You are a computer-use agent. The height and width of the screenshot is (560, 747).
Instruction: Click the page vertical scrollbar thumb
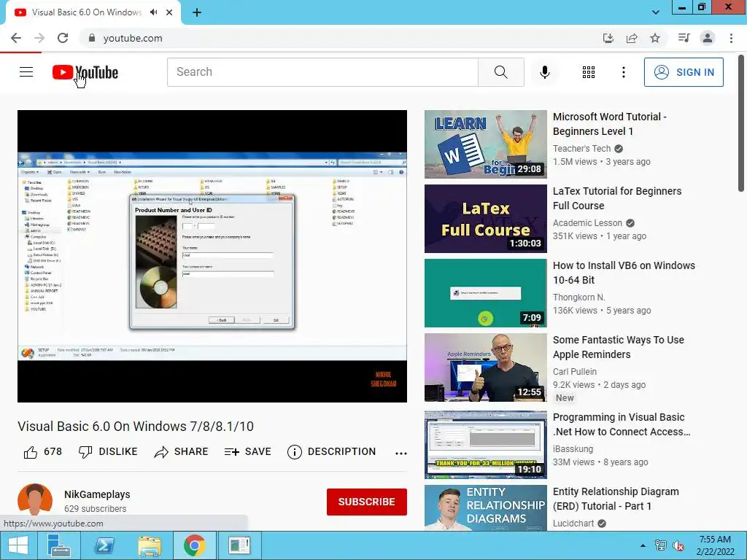pos(741,124)
